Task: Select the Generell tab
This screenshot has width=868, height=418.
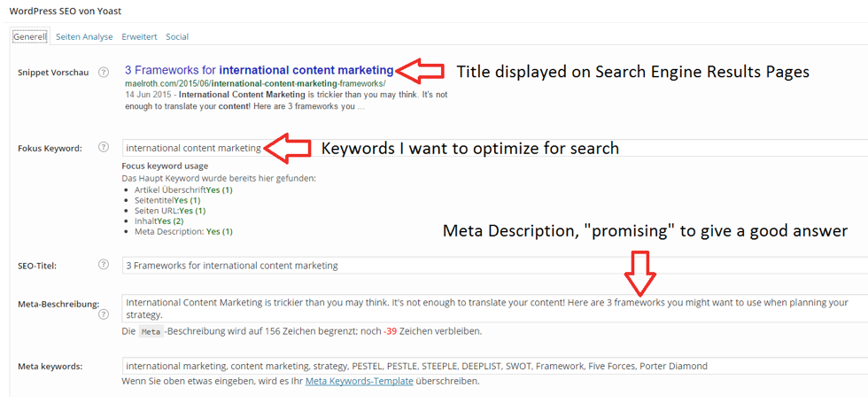Action: point(29,37)
